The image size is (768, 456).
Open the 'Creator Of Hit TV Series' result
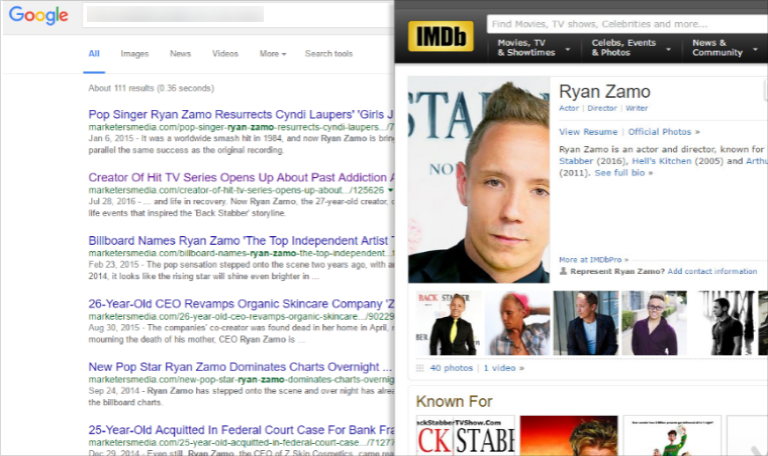[241, 177]
